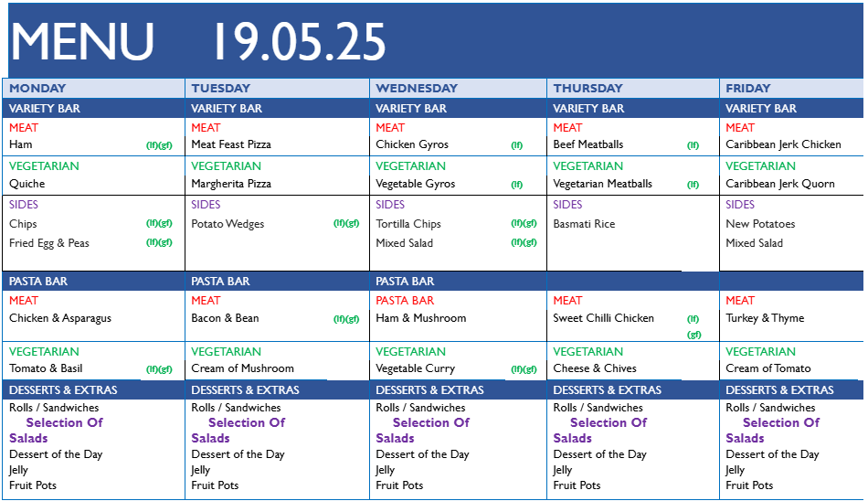Screen dimensions: 868x501
Task: Click the (lf)(gf) tag beside Tortilla Chips
Action: [524, 223]
